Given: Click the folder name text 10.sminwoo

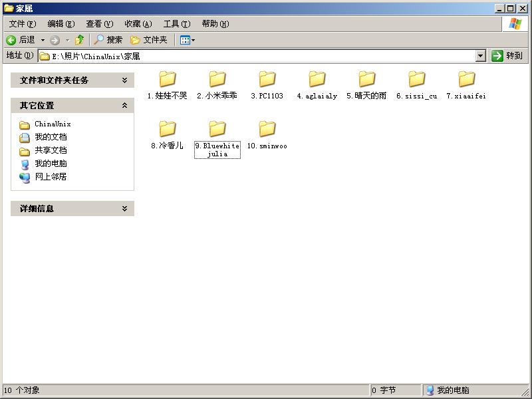Looking at the screenshot, I should (267, 146).
